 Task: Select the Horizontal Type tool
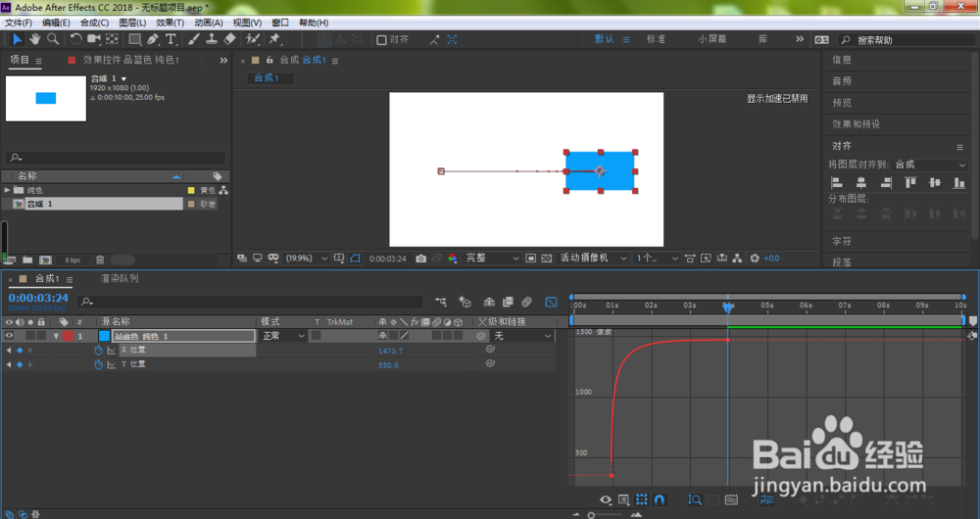click(170, 39)
